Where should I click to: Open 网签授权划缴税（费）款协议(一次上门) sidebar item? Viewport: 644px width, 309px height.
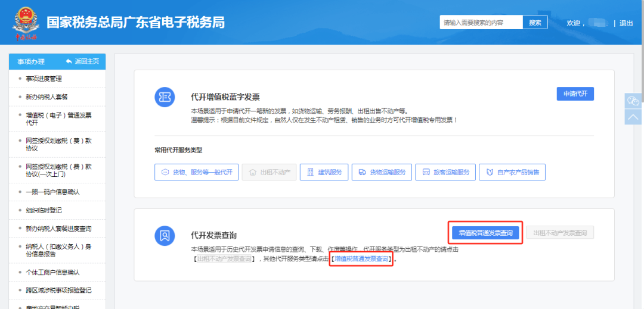pos(57,170)
